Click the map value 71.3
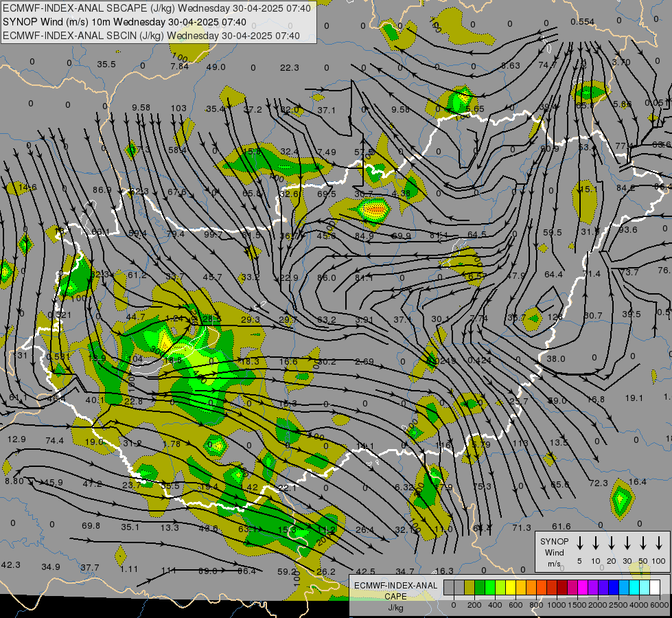Image resolution: width=672 pixels, height=618 pixels. click(522, 527)
